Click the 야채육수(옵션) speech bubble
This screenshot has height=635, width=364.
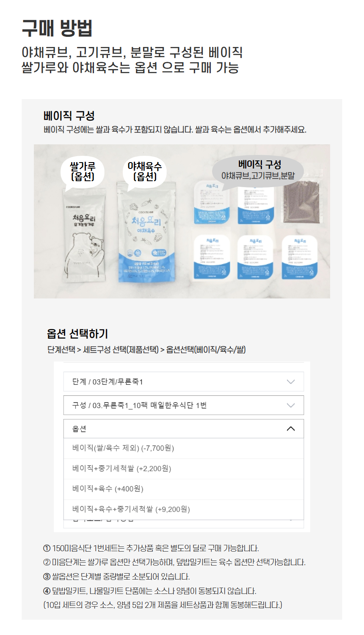pyautogui.click(x=145, y=171)
